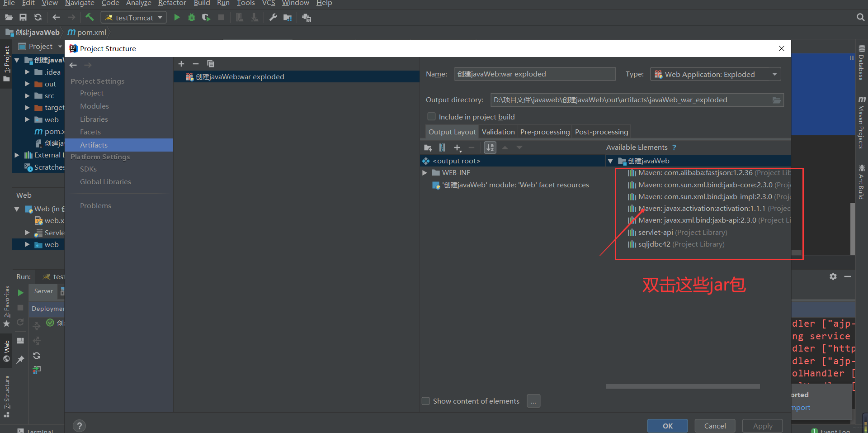868x433 pixels.
Task: Click the dialog help question mark button
Action: pyautogui.click(x=79, y=426)
